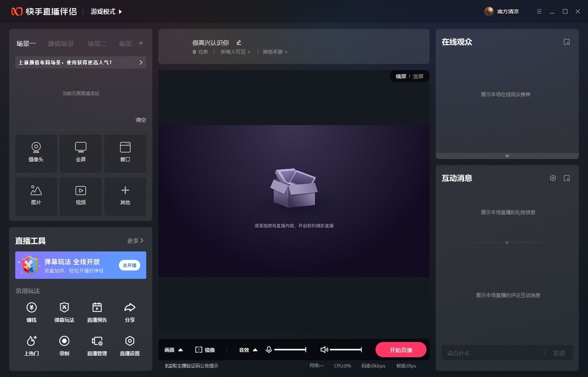Add a 窗口 window capture source
The height and width of the screenshot is (377, 588).
[125, 153]
